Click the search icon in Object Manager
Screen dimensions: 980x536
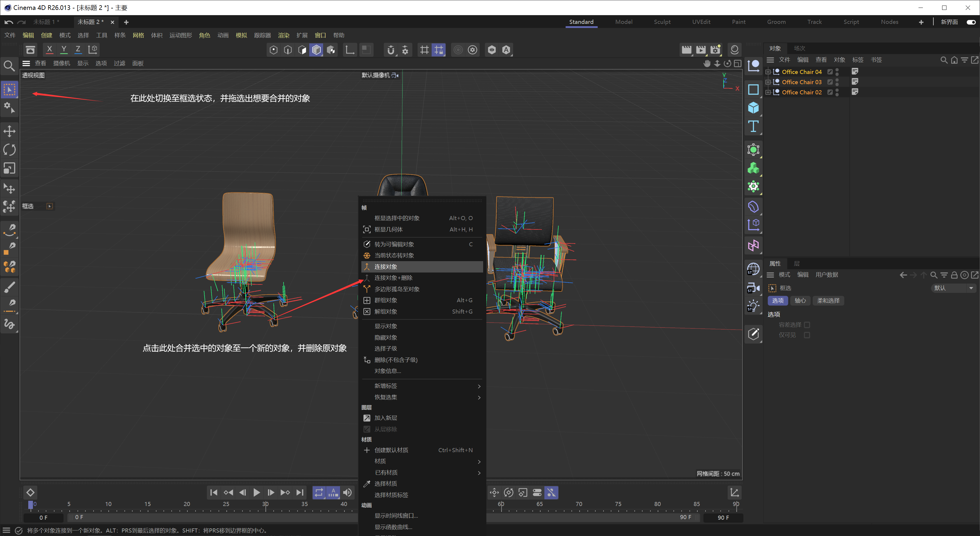click(x=944, y=60)
